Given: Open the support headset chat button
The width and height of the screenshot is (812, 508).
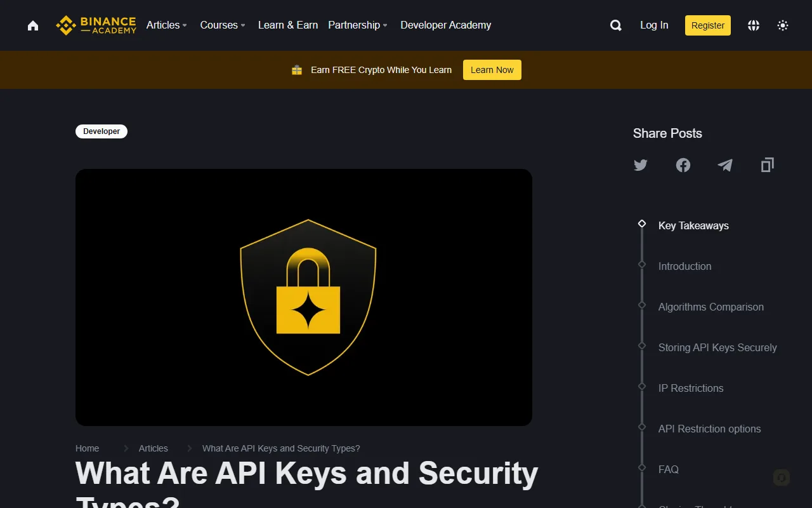Looking at the screenshot, I should [x=782, y=478].
